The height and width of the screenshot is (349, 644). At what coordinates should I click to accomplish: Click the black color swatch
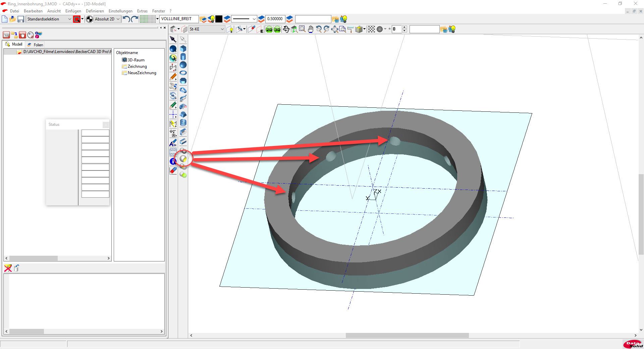click(x=219, y=19)
